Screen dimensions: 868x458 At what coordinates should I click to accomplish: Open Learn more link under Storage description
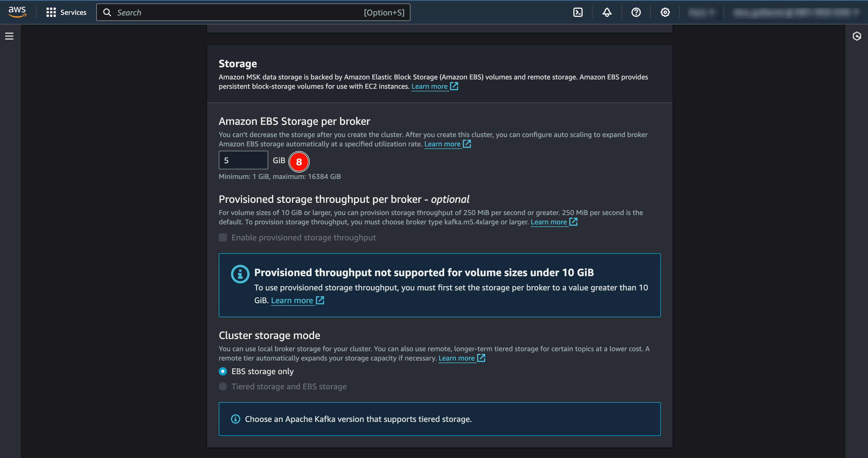point(434,87)
